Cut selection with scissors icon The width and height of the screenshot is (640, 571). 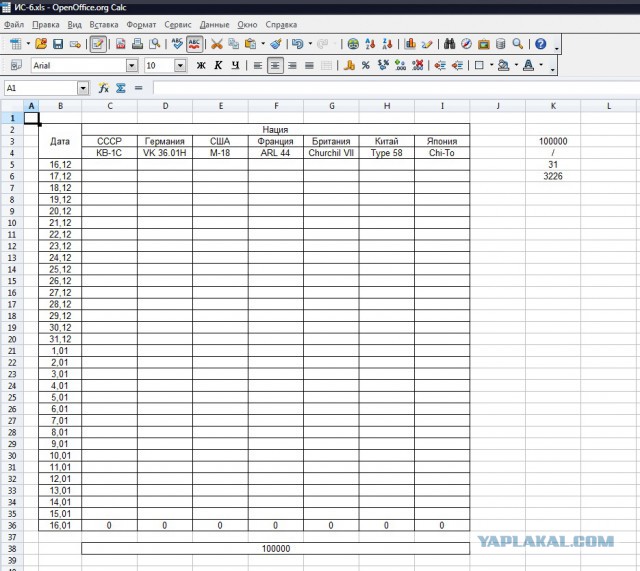tap(216, 44)
